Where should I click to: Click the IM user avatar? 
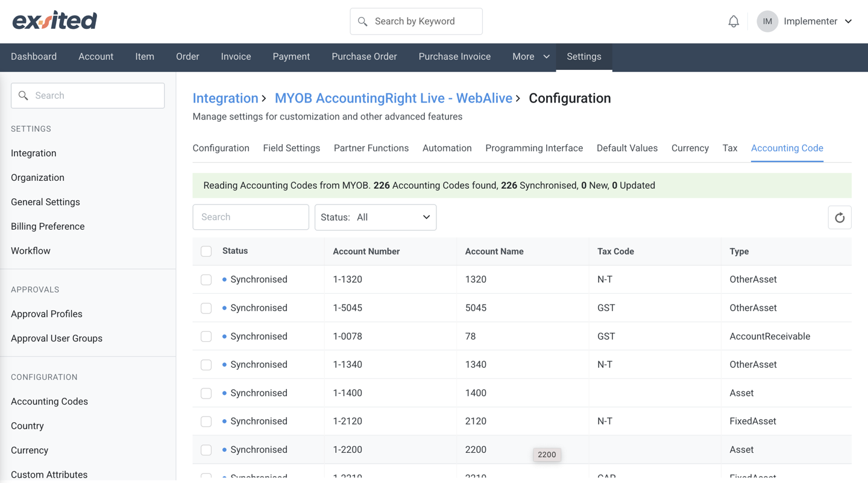(767, 22)
